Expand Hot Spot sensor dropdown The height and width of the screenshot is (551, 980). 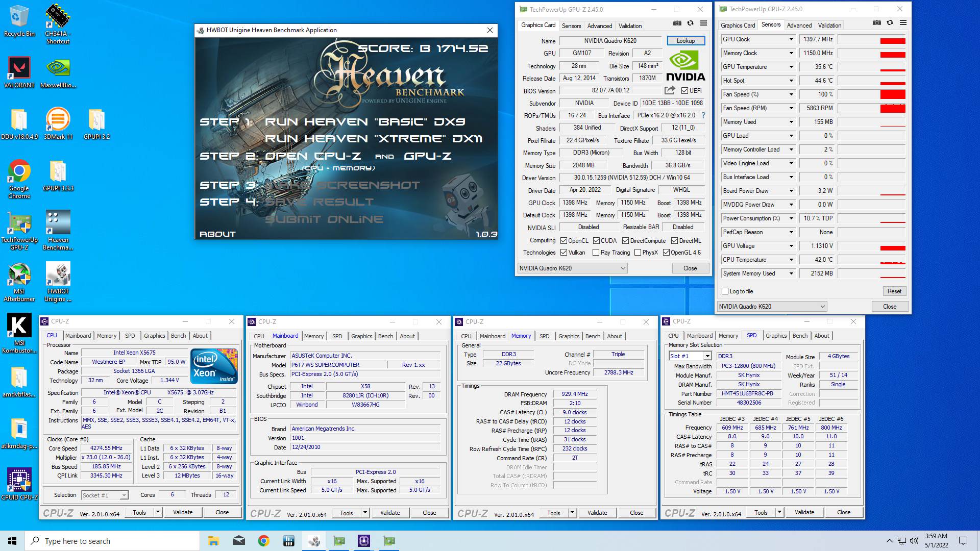coord(791,81)
